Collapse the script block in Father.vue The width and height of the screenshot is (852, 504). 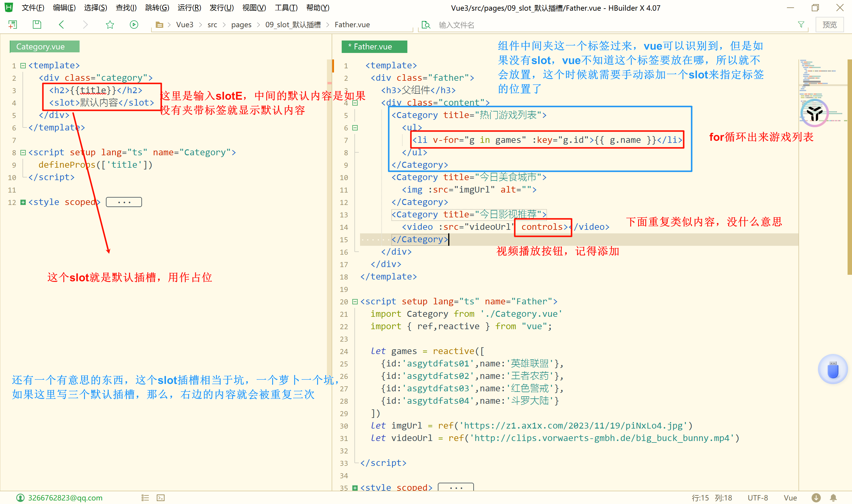355,302
